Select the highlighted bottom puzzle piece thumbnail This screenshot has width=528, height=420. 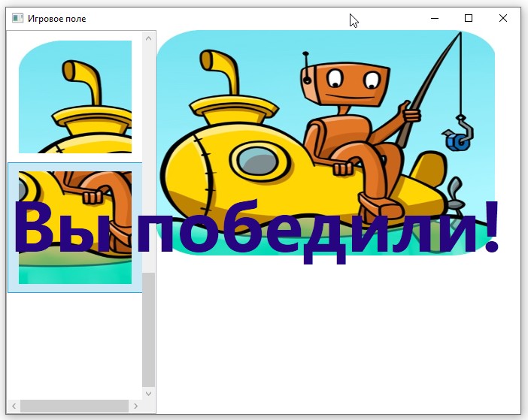(75, 228)
